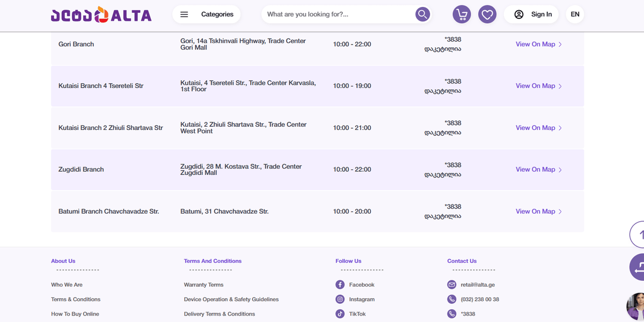Click the Gori Branch name text
This screenshot has height=322, width=644.
tap(76, 44)
